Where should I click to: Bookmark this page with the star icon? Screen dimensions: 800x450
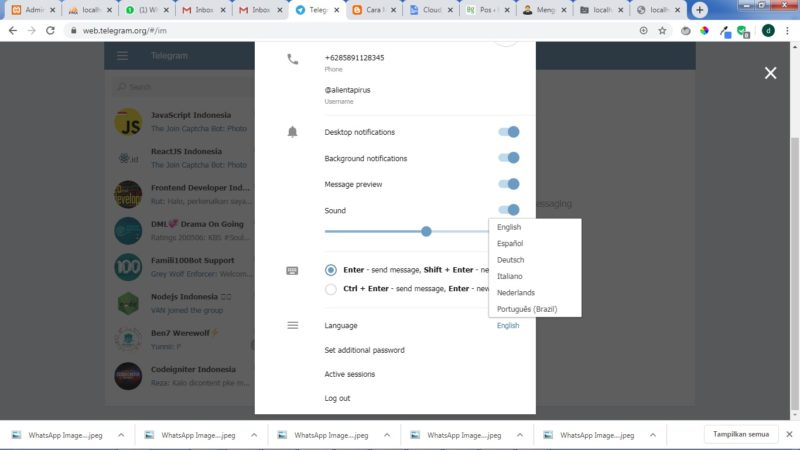click(x=662, y=31)
